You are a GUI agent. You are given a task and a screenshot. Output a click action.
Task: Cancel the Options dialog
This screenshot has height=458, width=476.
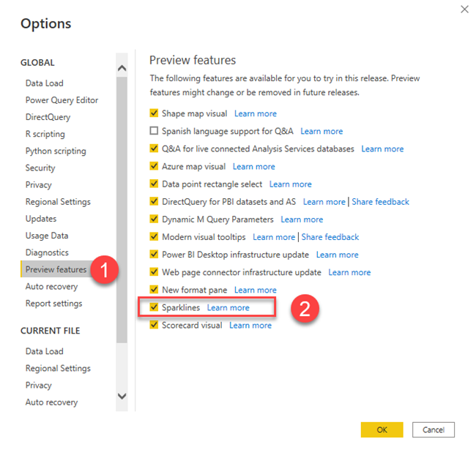(434, 429)
